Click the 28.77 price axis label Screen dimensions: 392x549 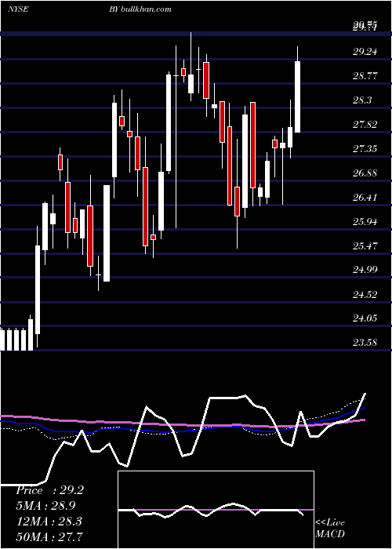tap(365, 76)
